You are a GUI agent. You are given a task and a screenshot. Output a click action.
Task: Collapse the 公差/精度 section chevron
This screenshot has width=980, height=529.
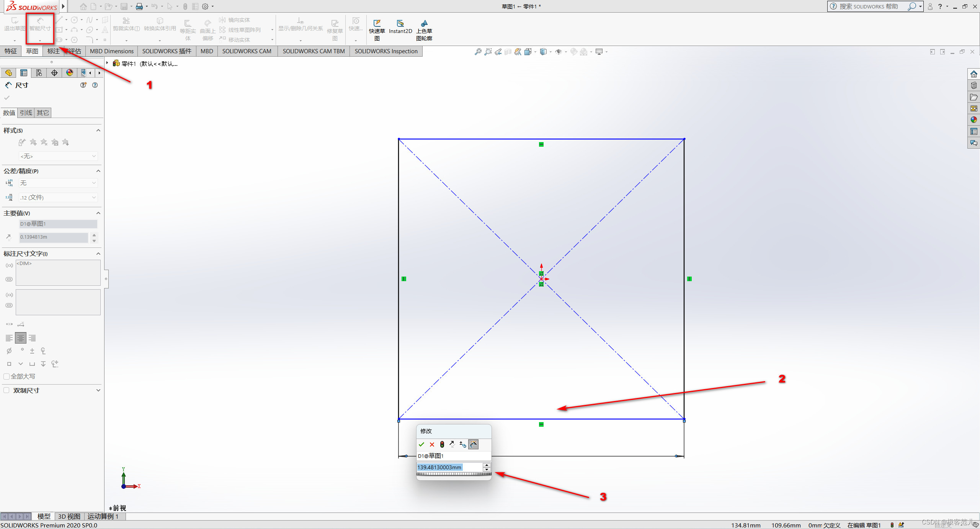point(98,171)
